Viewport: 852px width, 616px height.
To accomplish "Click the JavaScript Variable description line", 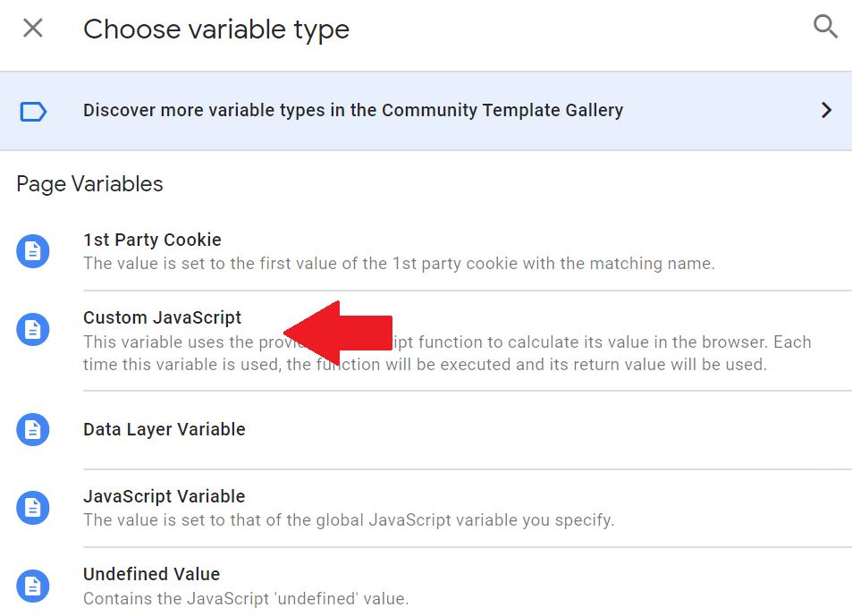I will 349,520.
